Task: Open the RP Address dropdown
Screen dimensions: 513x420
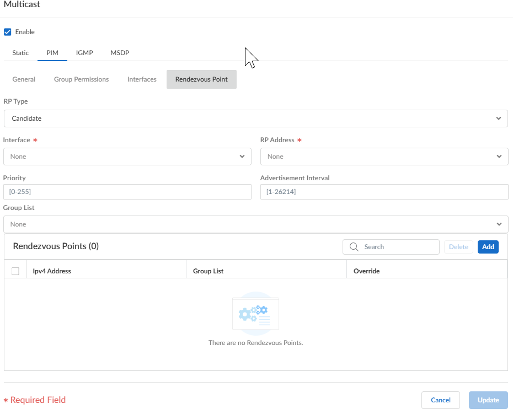Action: [x=384, y=157]
